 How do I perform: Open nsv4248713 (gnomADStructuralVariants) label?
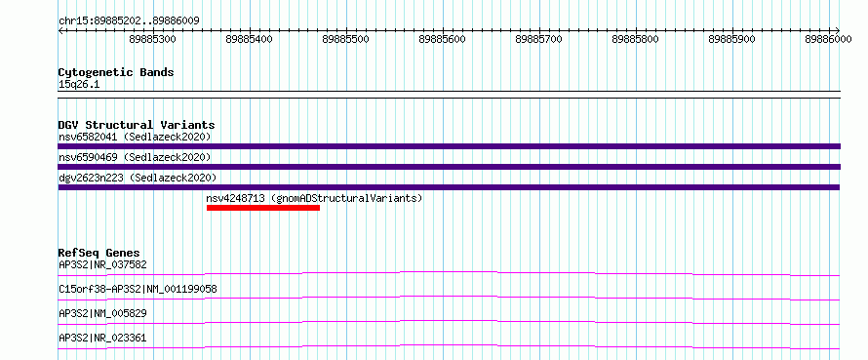click(314, 198)
